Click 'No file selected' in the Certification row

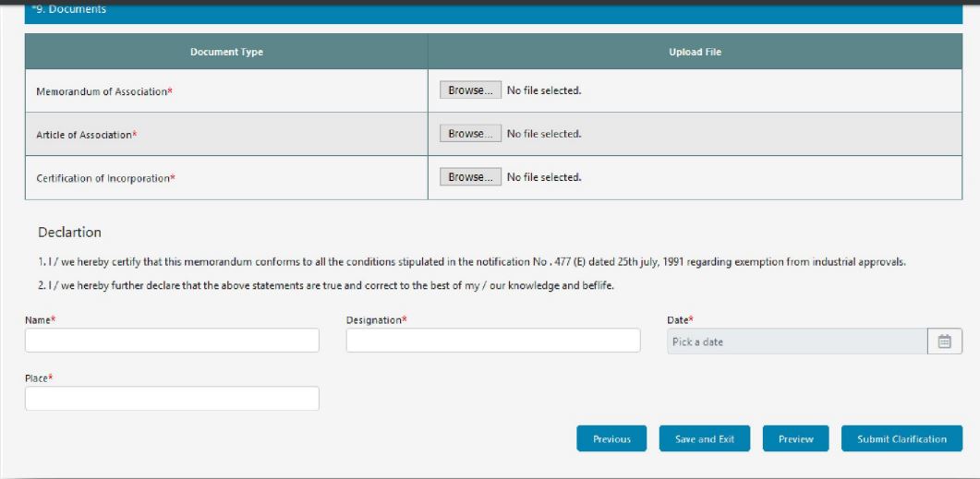(544, 177)
